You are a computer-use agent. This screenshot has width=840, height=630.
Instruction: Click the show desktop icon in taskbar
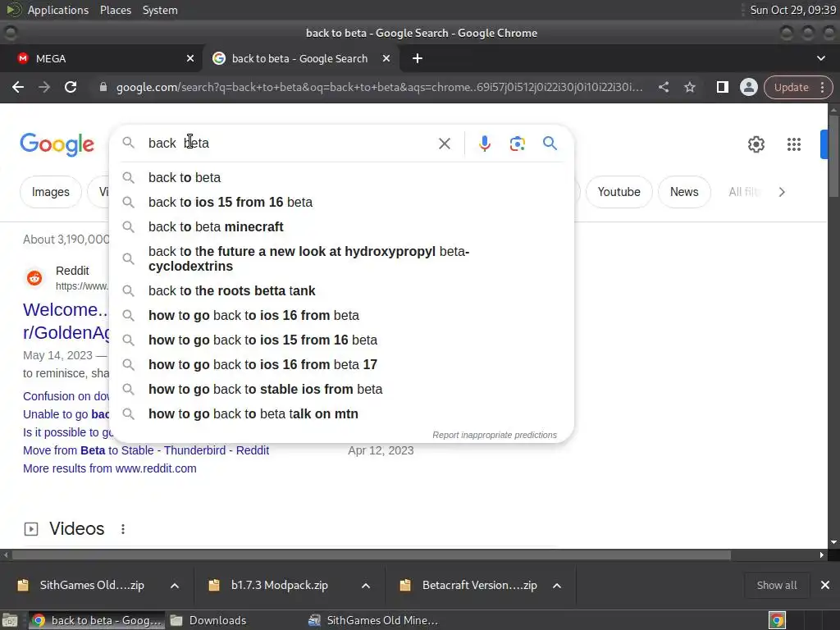(10, 621)
